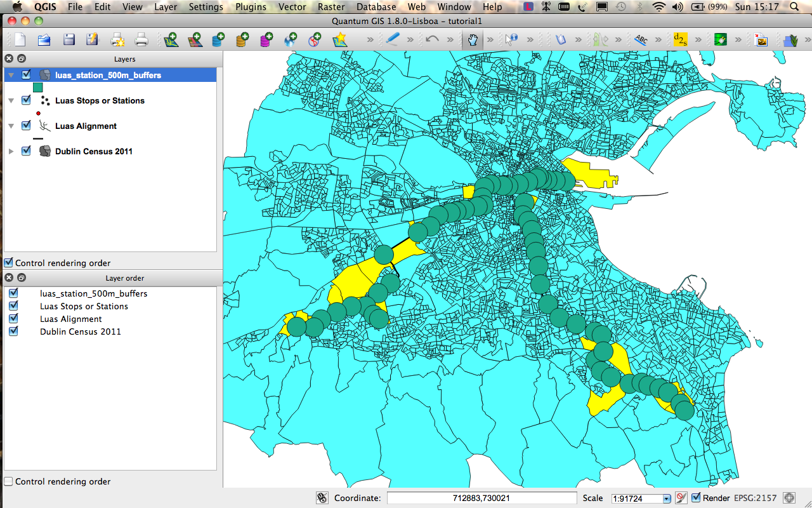Expand toolbar overflow chevron after pan tool

pyautogui.click(x=490, y=39)
